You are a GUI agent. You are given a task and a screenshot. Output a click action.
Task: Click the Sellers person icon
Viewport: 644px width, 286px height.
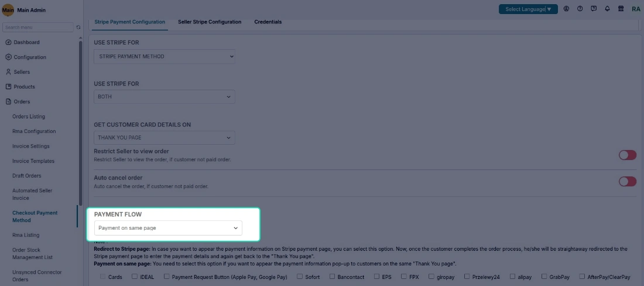8,72
